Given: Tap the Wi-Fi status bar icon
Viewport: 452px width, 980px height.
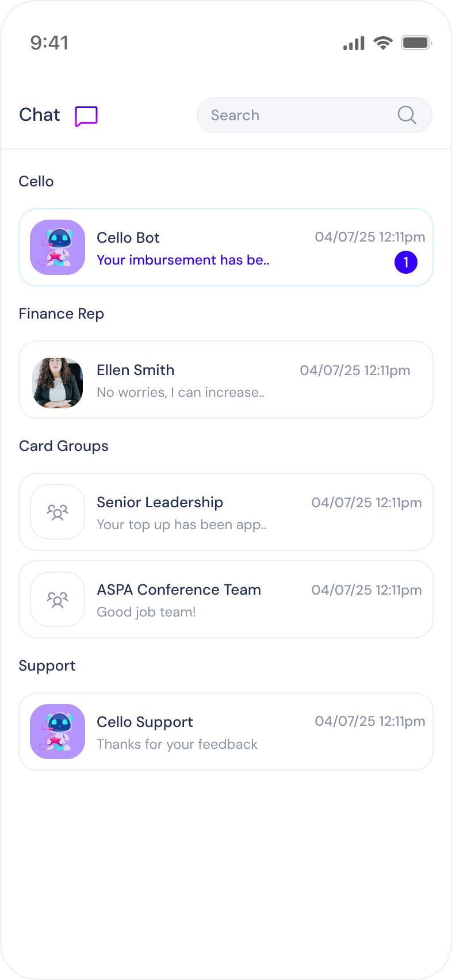Looking at the screenshot, I should 382,43.
